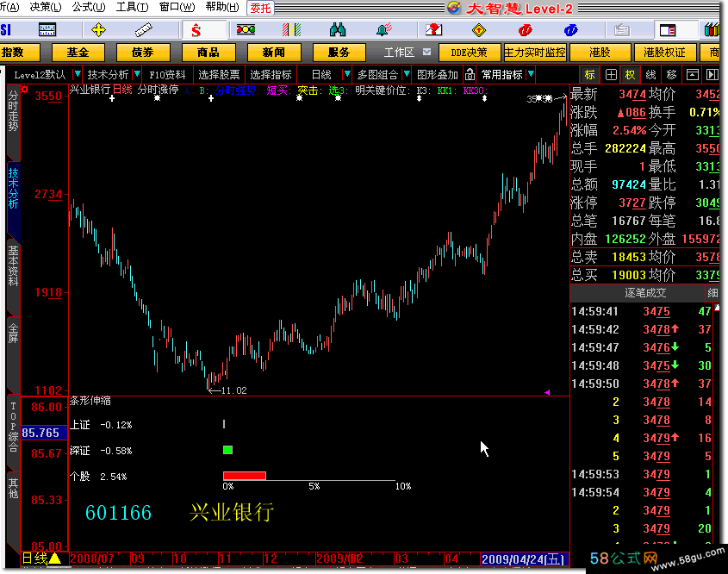
Task: Expand the 多图组合 dropdown arrow
Action: pyautogui.click(x=407, y=74)
